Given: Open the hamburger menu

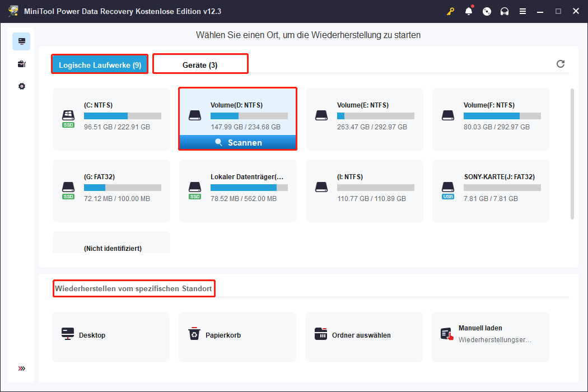Looking at the screenshot, I should [x=522, y=11].
